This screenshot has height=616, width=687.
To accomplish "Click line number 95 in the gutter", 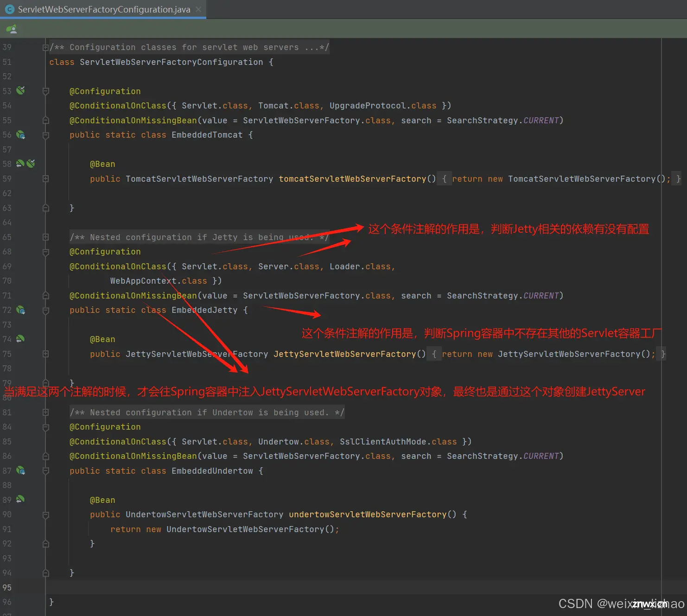I will [x=7, y=587].
